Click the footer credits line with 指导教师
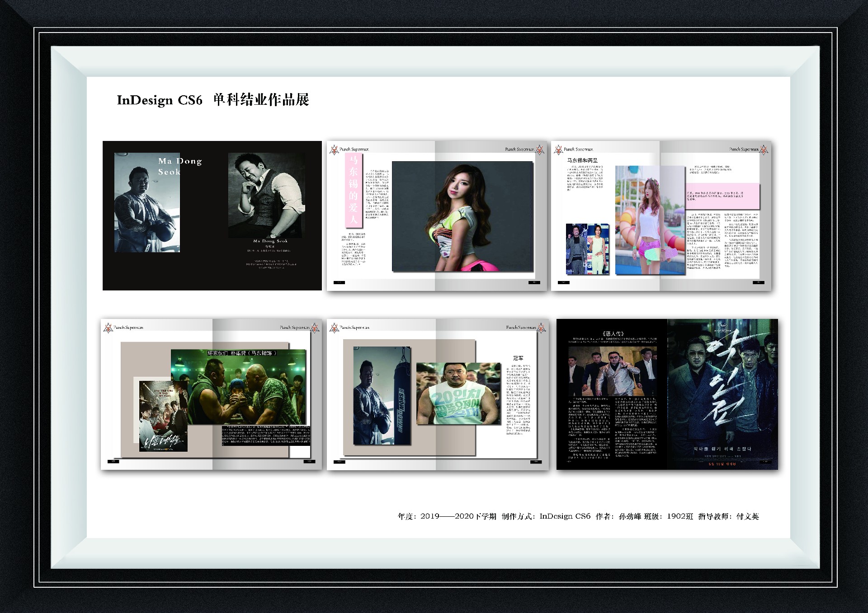The width and height of the screenshot is (868, 613). [x=578, y=516]
